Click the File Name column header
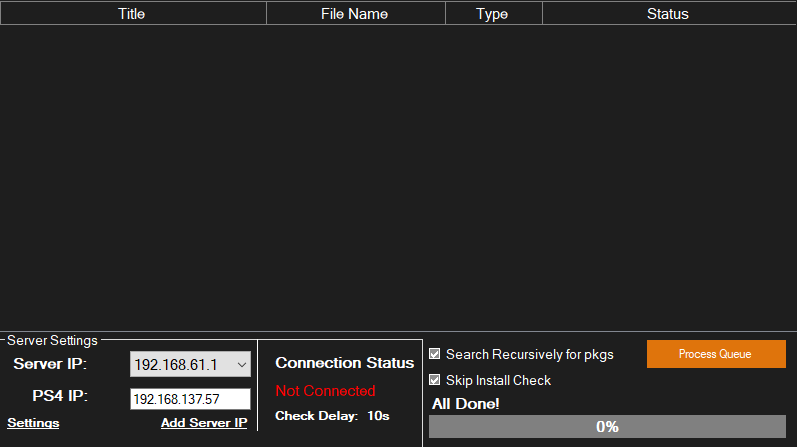This screenshot has height=447, width=797. point(354,14)
